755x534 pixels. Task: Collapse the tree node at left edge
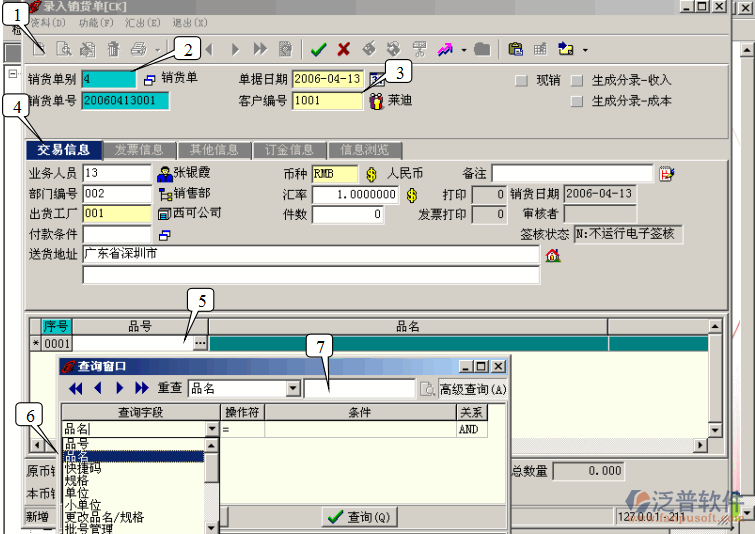tap(13, 73)
